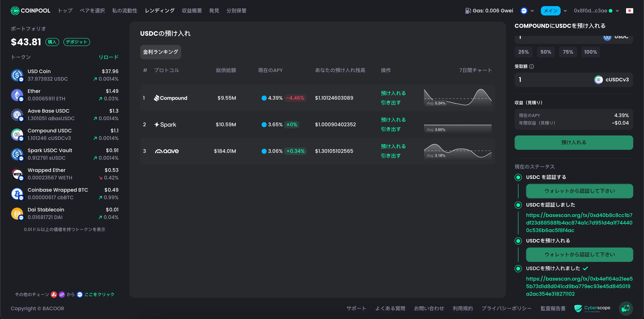Open the Compound 7-day chart
Image resolution: width=644 pixels, height=319 pixels.
458,97
